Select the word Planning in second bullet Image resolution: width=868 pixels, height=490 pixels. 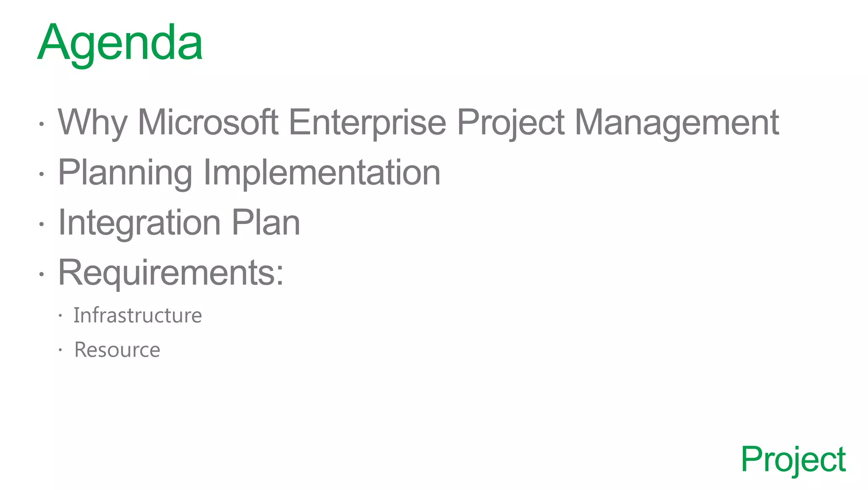(x=125, y=173)
